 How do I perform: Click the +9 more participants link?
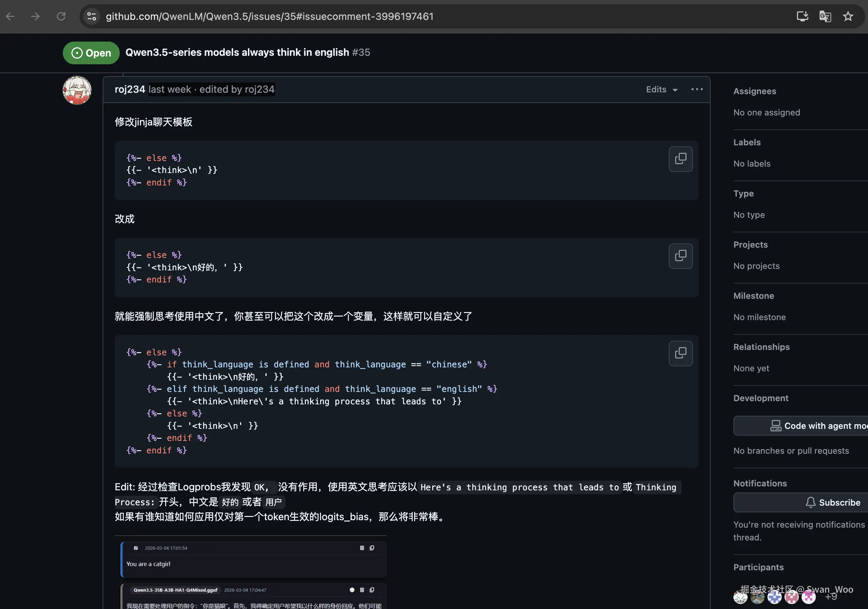(x=831, y=597)
